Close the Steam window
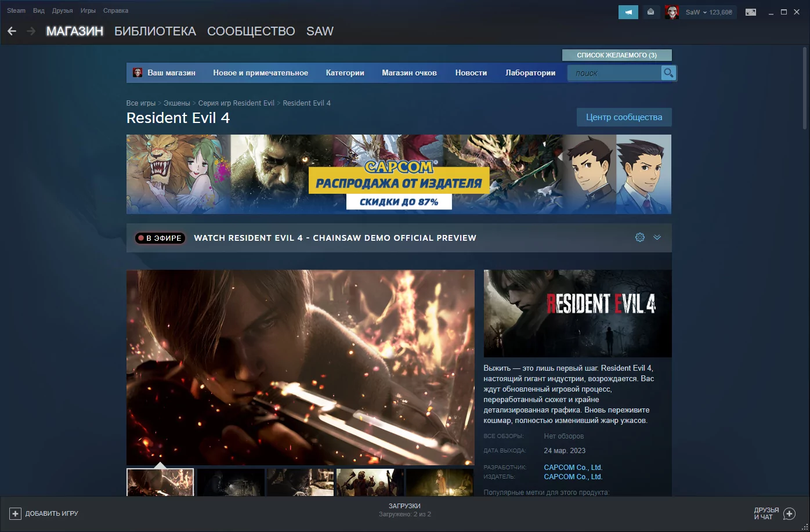 pyautogui.click(x=797, y=12)
